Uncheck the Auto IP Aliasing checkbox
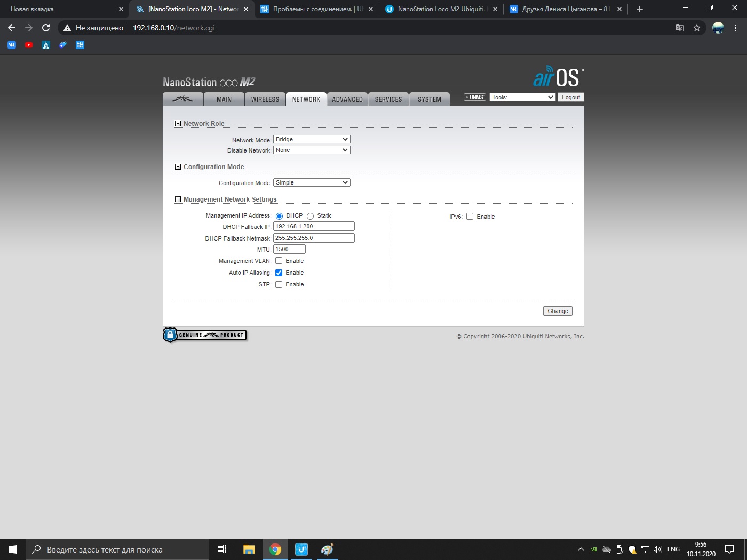 pyautogui.click(x=279, y=273)
